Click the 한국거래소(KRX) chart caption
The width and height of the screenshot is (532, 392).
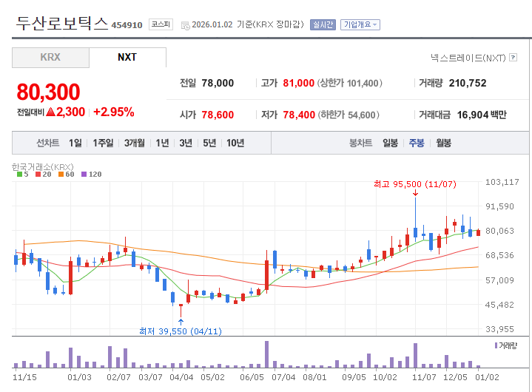tap(43, 167)
